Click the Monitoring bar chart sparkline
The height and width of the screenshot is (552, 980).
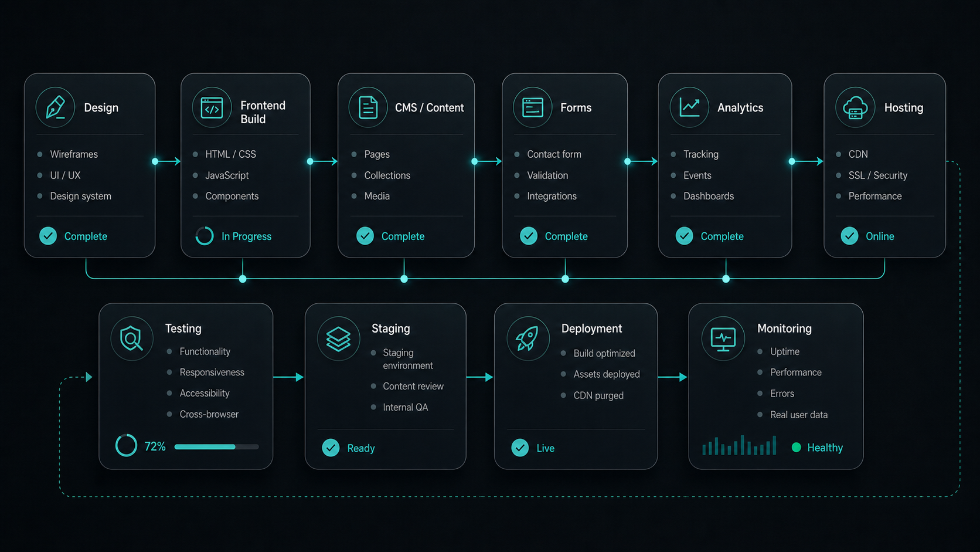tap(739, 445)
